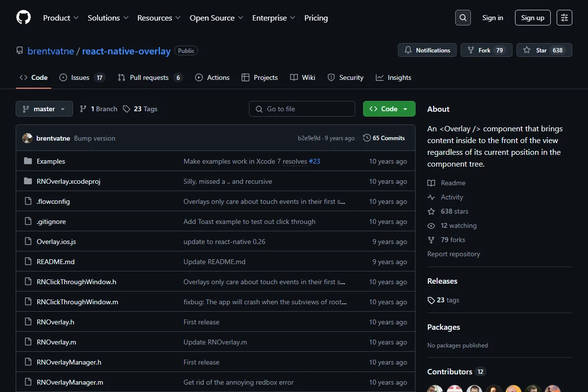588x392 pixels.
Task: Click the Sign up button
Action: (533, 18)
